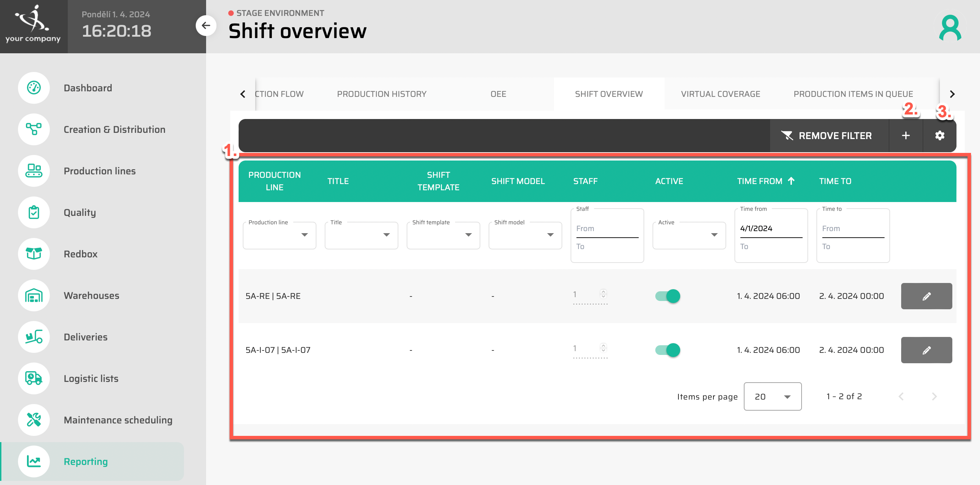Toggle Active switch for 5A-RE row
Screen dimensions: 980x485
667,296
